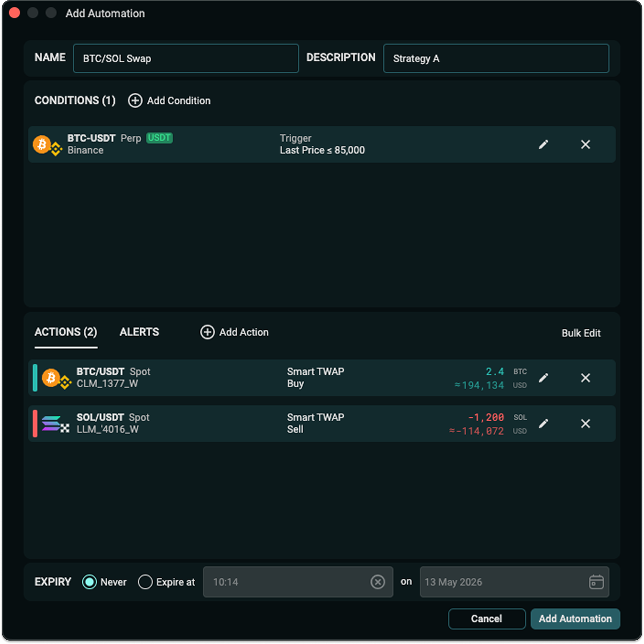Image resolution: width=644 pixels, height=644 pixels.
Task: Clear the 10:14 expiry time field
Action: coord(378,582)
